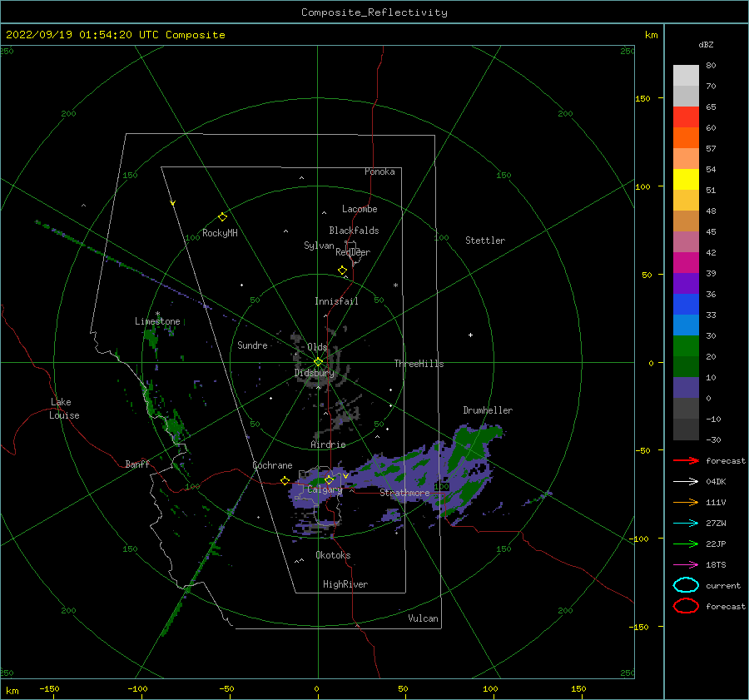Click the white plus marker east of ThreeHills
The width and height of the screenshot is (749, 700).
pyautogui.click(x=470, y=335)
